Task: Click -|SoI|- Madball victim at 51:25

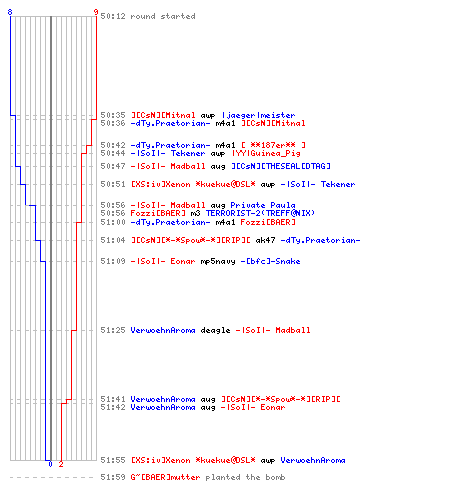Action: pyautogui.click(x=273, y=330)
